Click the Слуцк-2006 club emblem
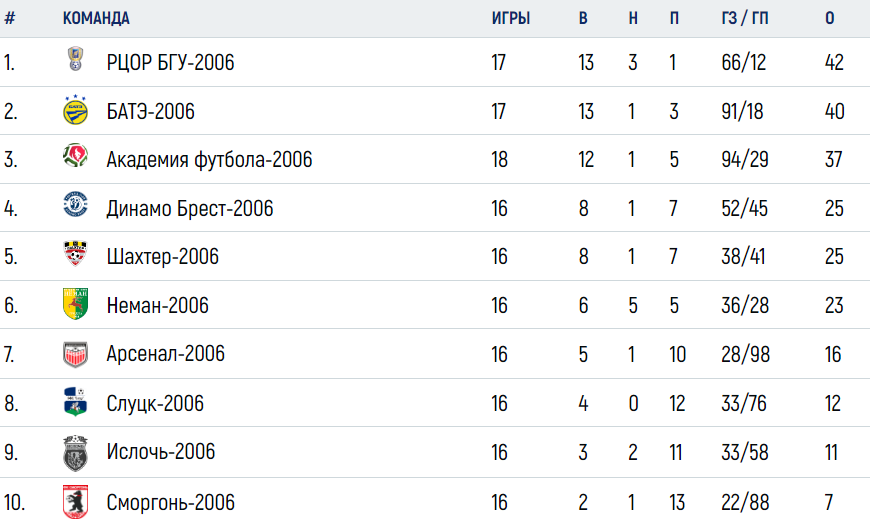 75,402
